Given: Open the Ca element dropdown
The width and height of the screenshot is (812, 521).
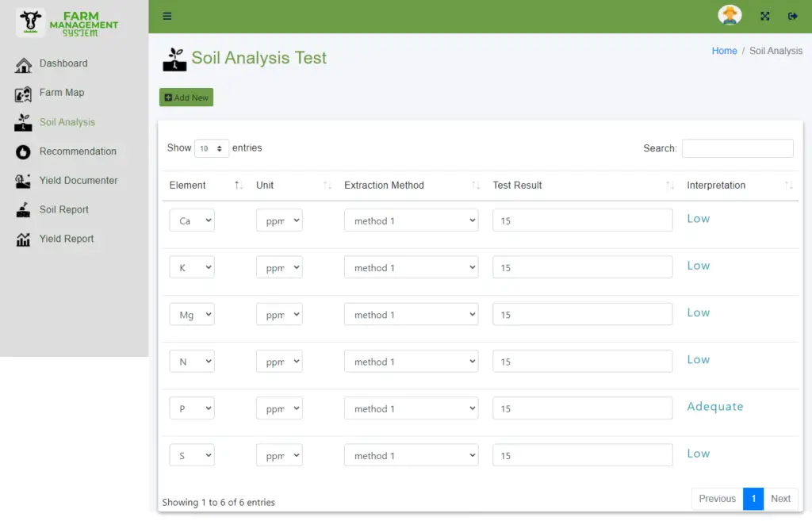Looking at the screenshot, I should [191, 220].
